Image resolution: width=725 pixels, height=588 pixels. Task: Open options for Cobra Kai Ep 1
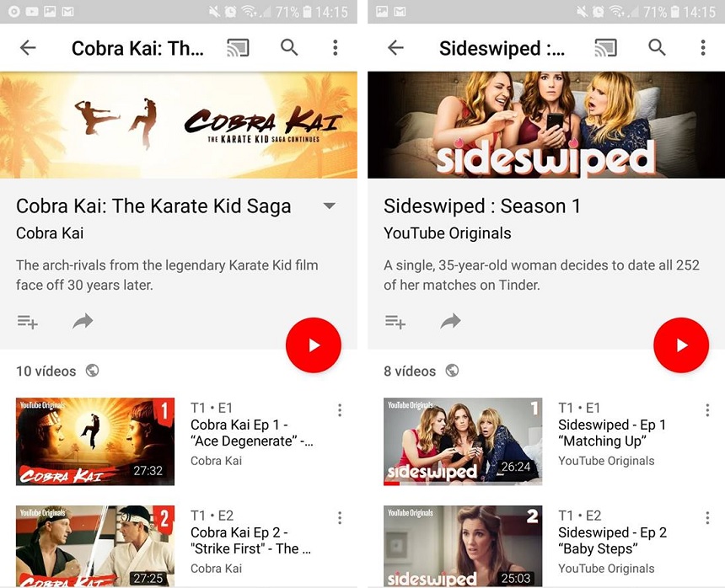(340, 410)
